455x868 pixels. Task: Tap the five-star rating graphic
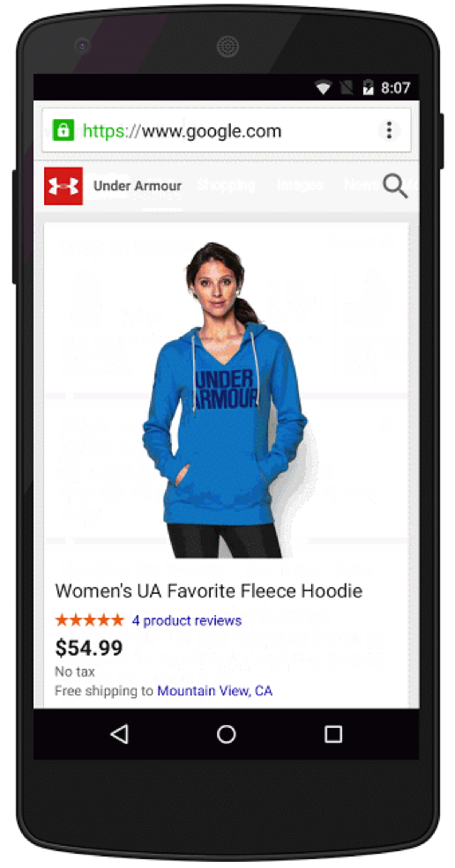click(90, 620)
